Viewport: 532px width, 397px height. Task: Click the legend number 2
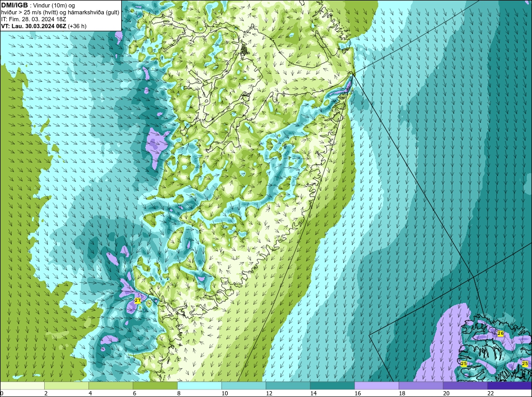click(46, 393)
